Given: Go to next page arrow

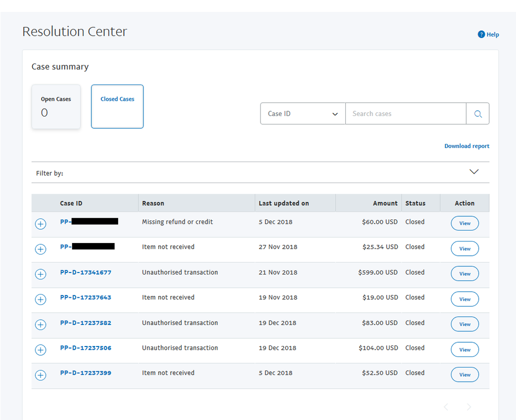Looking at the screenshot, I should click(x=469, y=407).
